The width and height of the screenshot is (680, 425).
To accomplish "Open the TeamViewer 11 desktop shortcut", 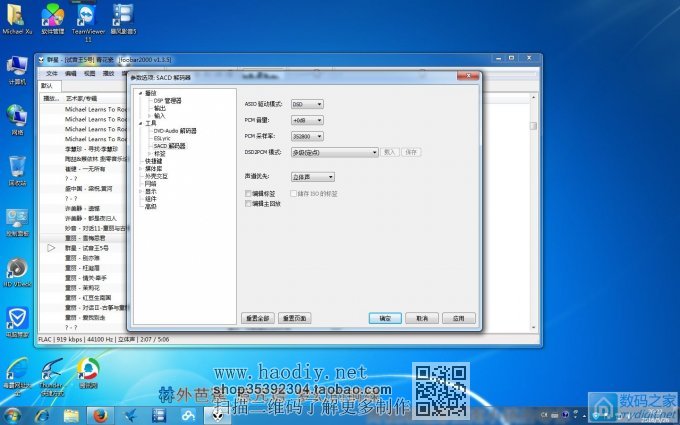I will point(88,18).
